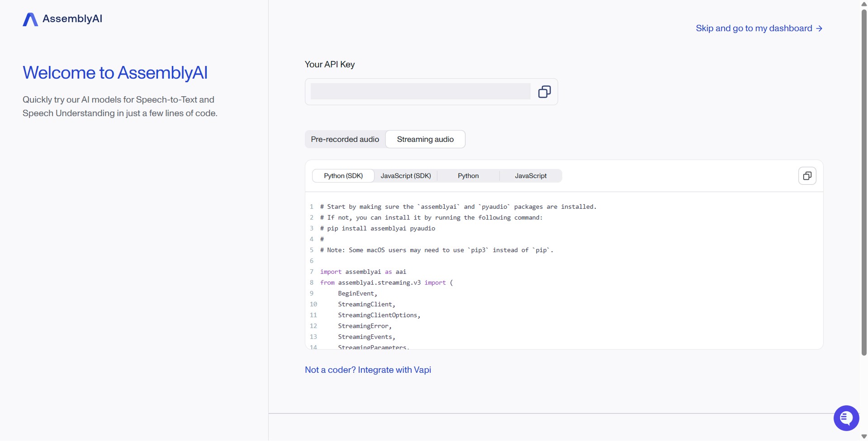Click the scrollbar down arrow
This screenshot has height=441, width=868.
864,436
